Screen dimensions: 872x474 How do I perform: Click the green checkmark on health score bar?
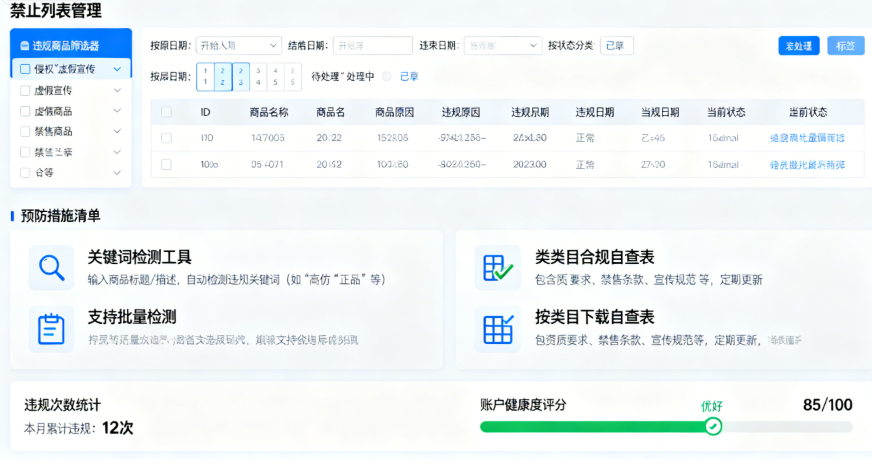click(x=712, y=427)
